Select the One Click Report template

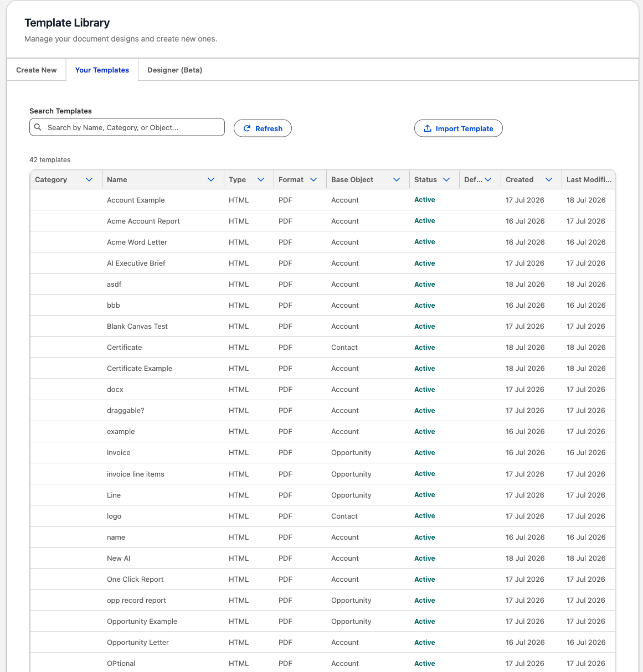tap(135, 579)
